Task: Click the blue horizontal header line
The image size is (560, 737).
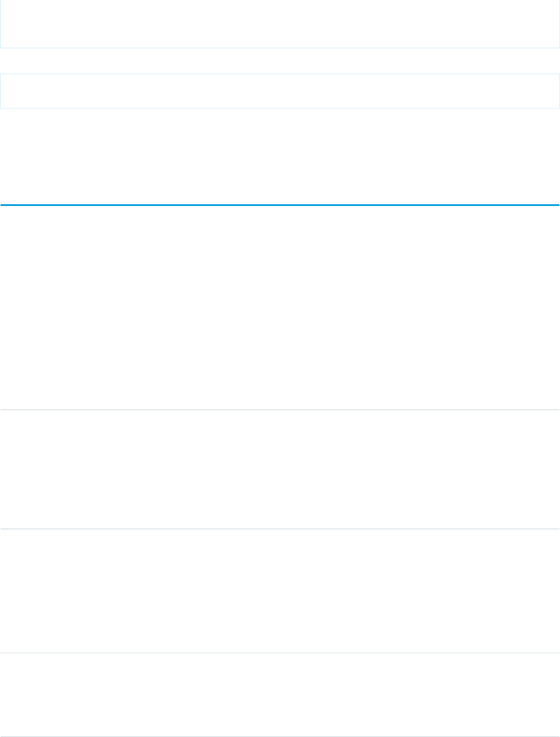Action: coord(280,205)
